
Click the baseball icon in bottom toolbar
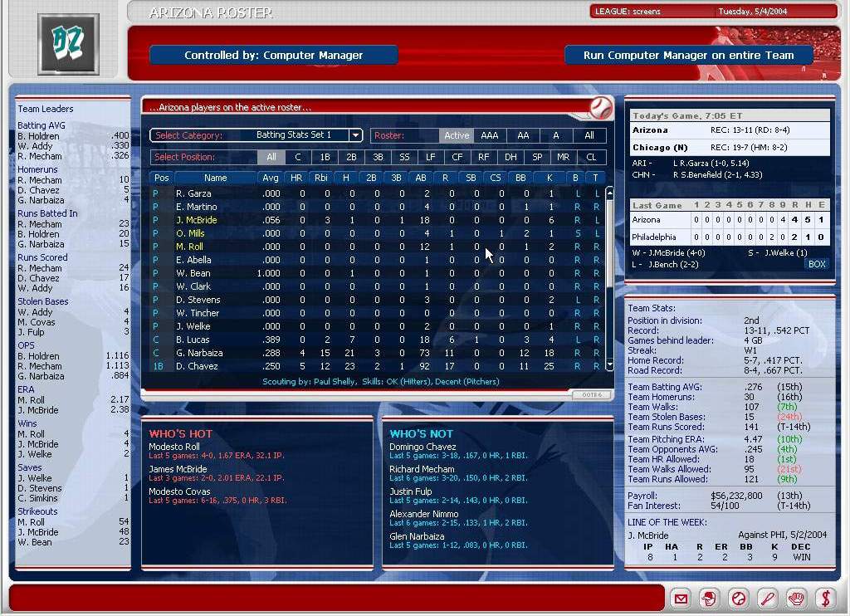click(738, 599)
